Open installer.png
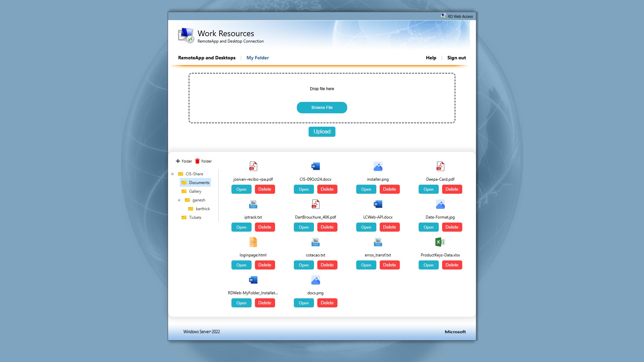 (366, 189)
